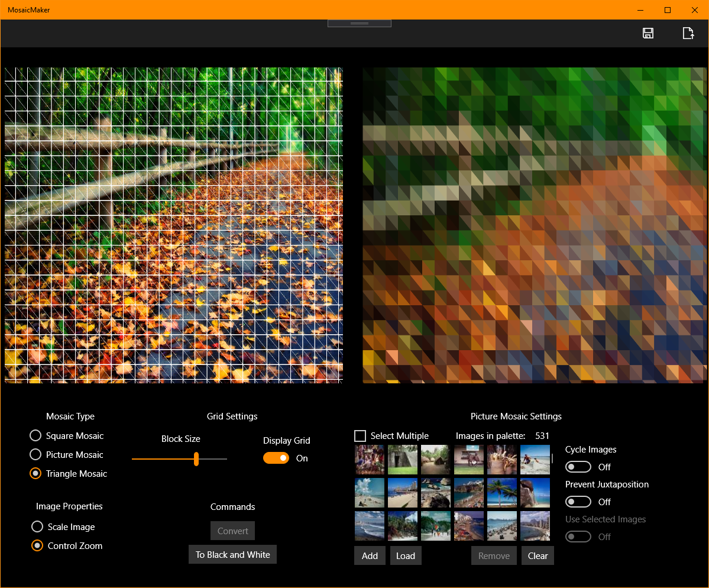Turn off the Display Grid toggle
709x588 pixels.
(276, 458)
